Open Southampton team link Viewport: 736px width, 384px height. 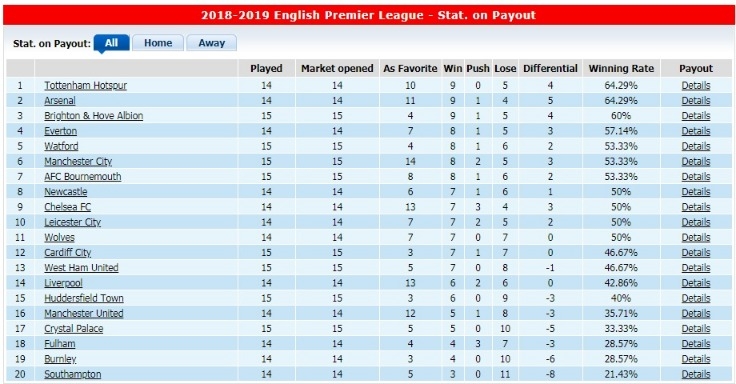pyautogui.click(x=73, y=374)
